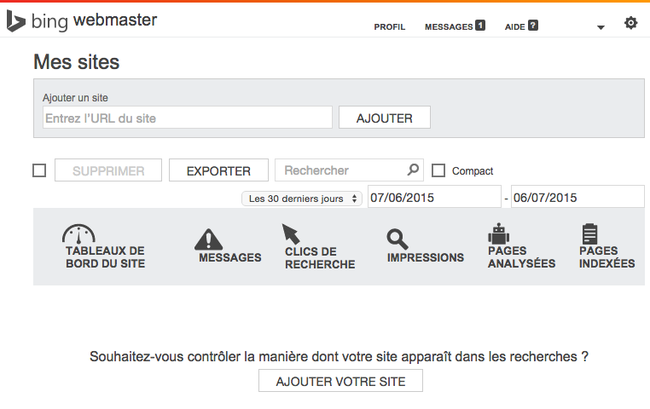Screen dimensions: 650x409
Task: Open the settings gear icon
Action: [631, 23]
